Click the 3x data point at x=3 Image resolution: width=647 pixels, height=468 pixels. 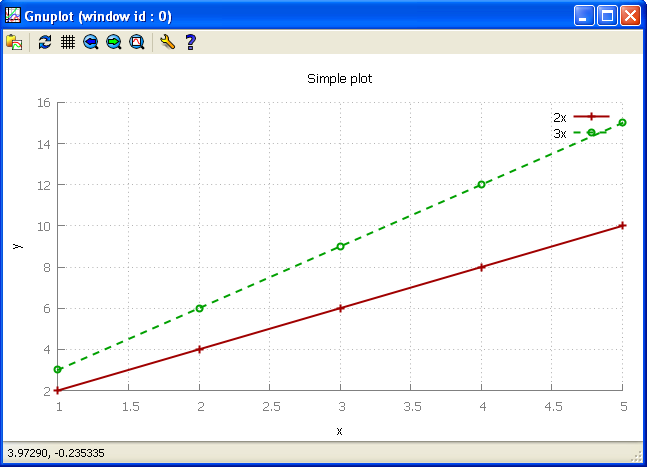coord(340,246)
